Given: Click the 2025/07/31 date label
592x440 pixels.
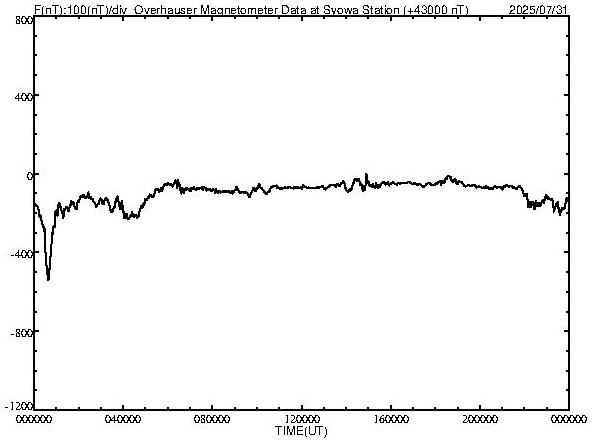Looking at the screenshot, I should click(x=538, y=10).
